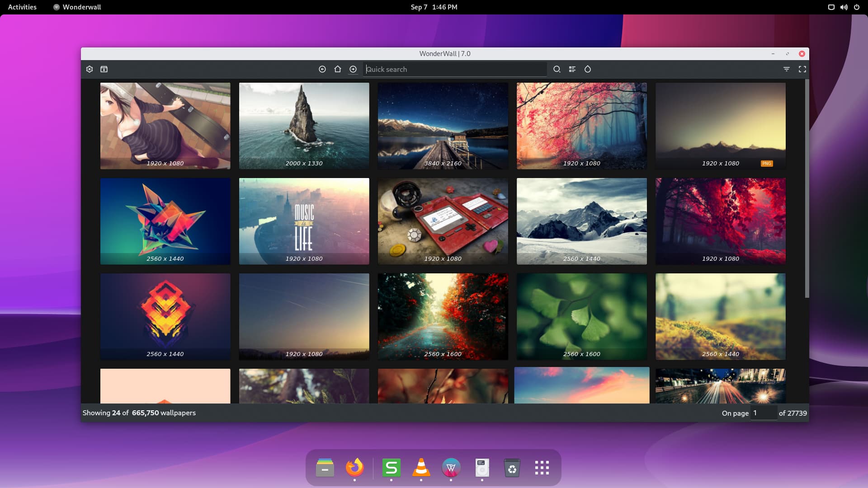
Task: Launch VLC from the dock
Action: click(x=421, y=468)
